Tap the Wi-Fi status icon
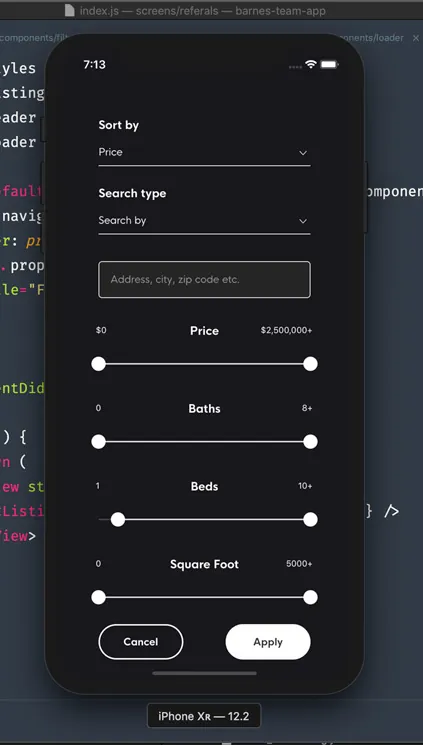 (x=311, y=64)
